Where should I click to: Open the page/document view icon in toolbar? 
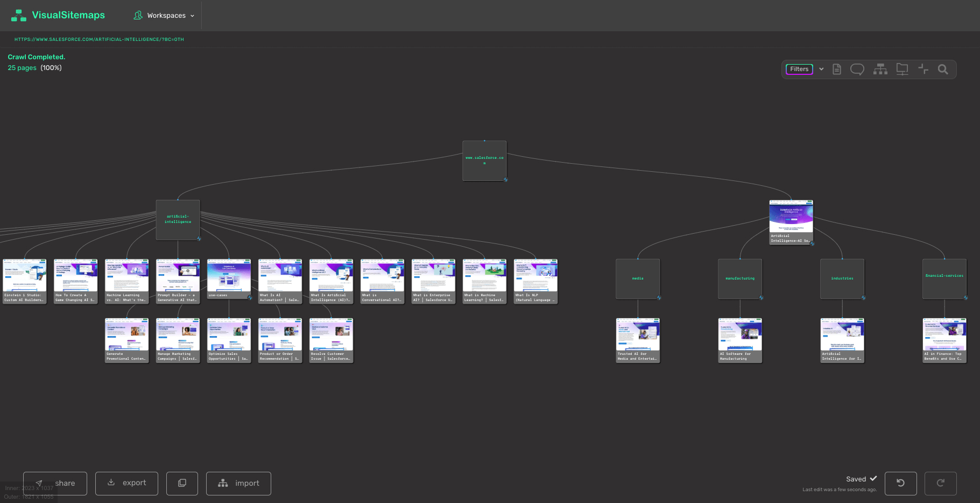point(837,69)
